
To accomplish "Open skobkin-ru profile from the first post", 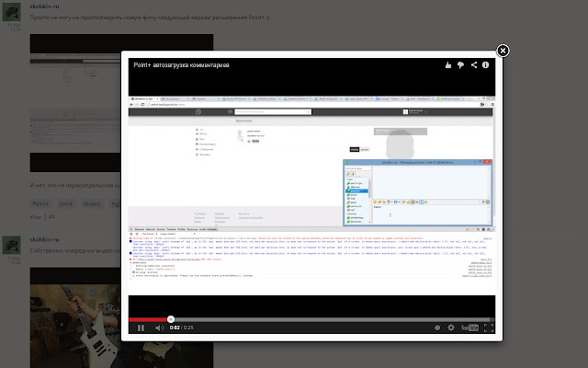I will (45, 6).
